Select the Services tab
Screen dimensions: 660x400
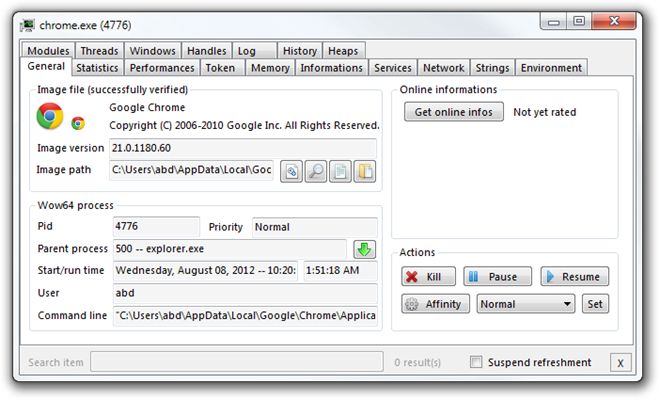[393, 67]
